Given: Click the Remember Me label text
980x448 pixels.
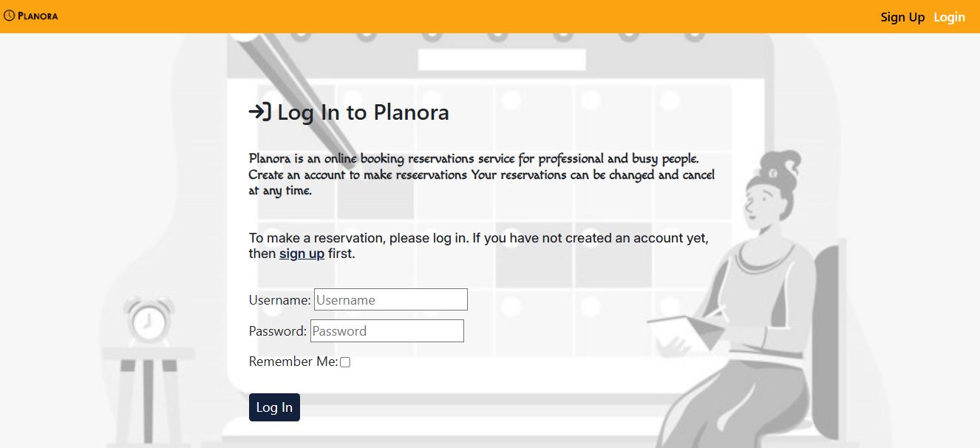Looking at the screenshot, I should pyautogui.click(x=293, y=362).
